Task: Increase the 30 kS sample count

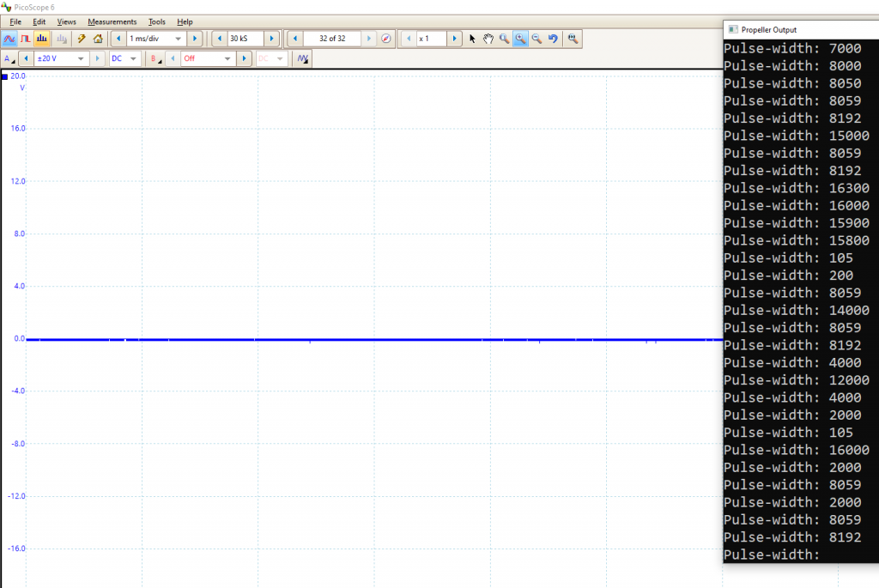Action: pyautogui.click(x=271, y=39)
